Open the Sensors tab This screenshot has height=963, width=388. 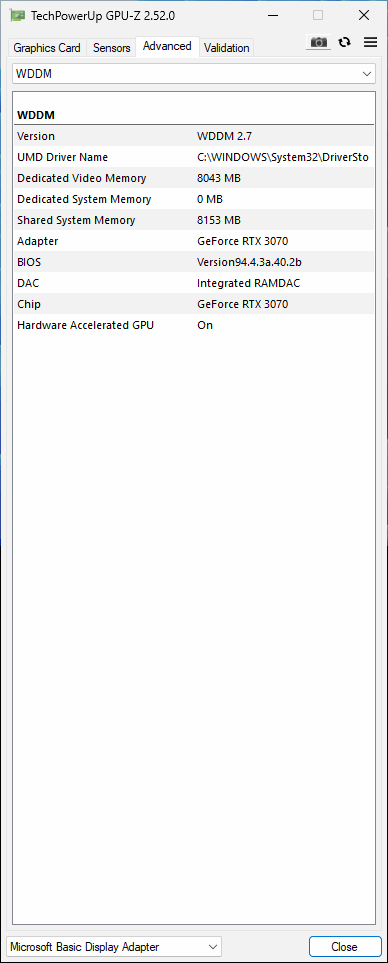112,47
